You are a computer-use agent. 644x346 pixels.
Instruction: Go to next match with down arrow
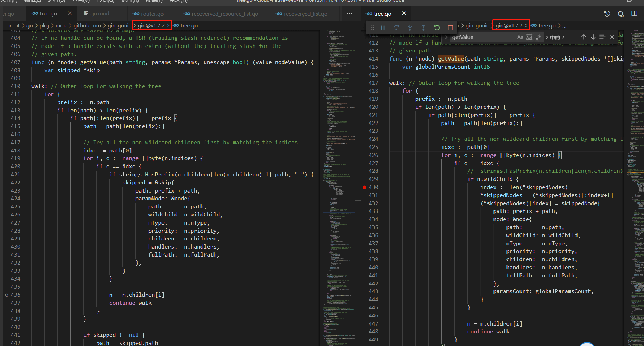593,37
